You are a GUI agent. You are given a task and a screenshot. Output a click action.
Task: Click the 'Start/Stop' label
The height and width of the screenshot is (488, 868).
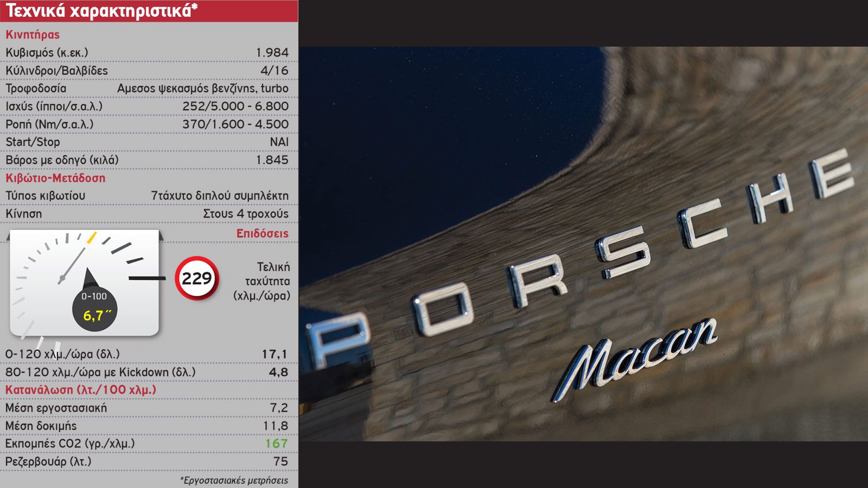33,142
